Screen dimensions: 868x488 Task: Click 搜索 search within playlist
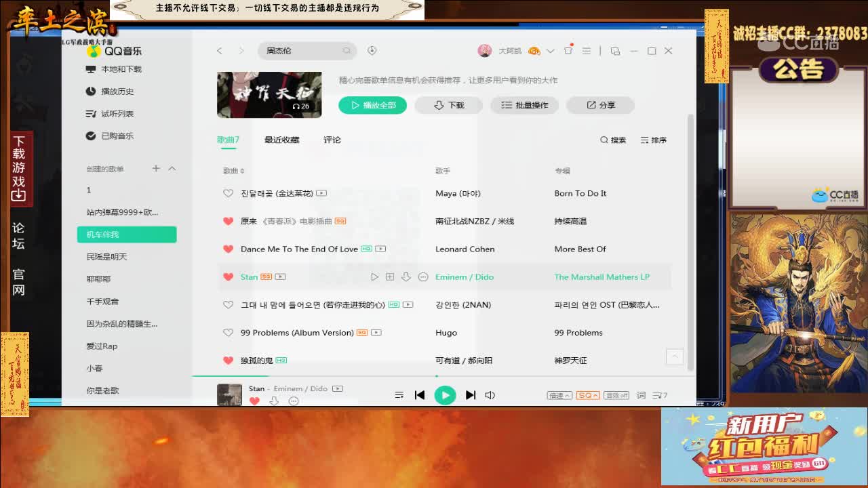(613, 140)
